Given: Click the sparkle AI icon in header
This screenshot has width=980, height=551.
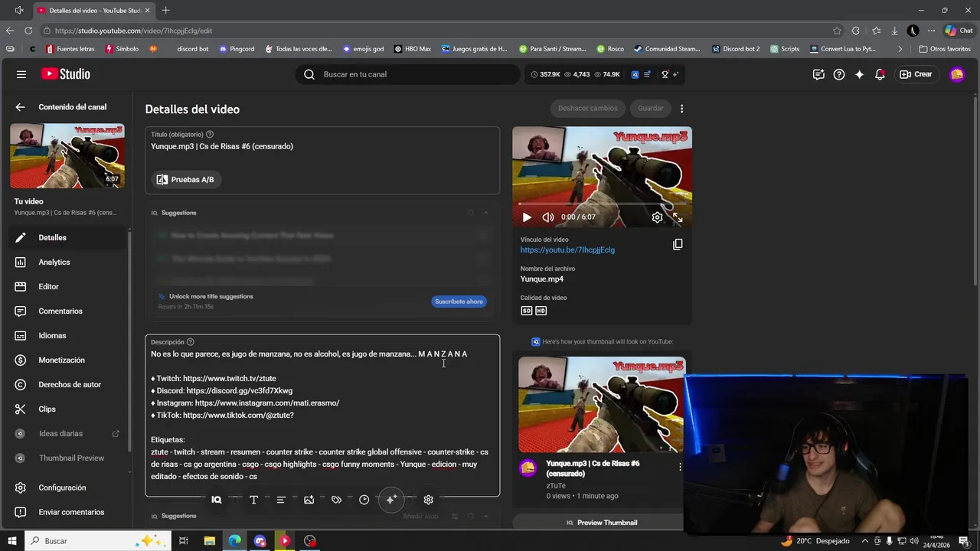Looking at the screenshot, I should click(x=860, y=74).
